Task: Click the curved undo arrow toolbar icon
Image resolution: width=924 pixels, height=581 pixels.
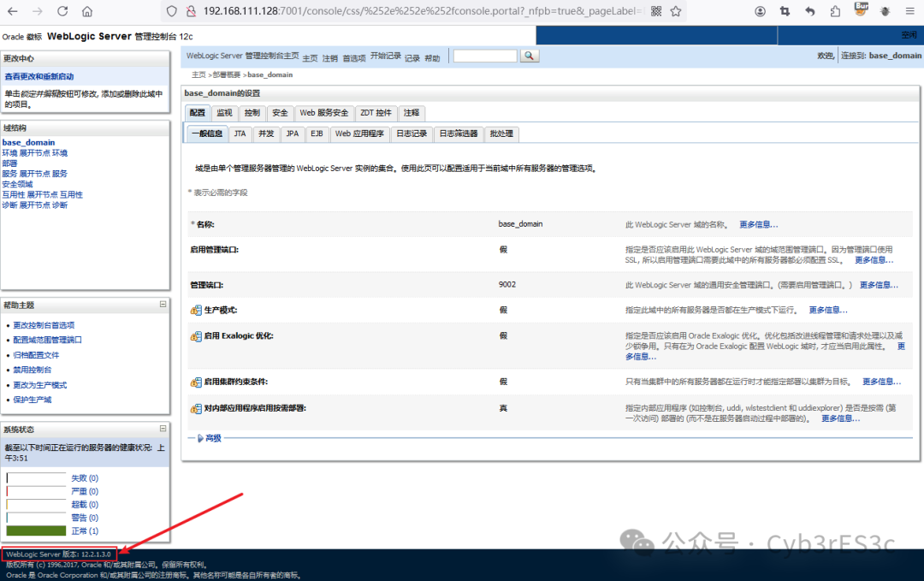Action: tap(810, 11)
